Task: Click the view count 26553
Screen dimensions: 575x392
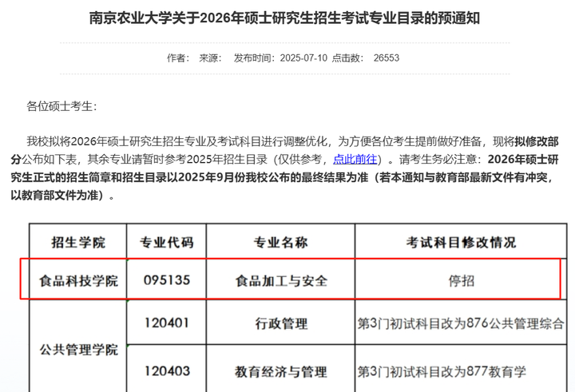Action: [x=387, y=58]
